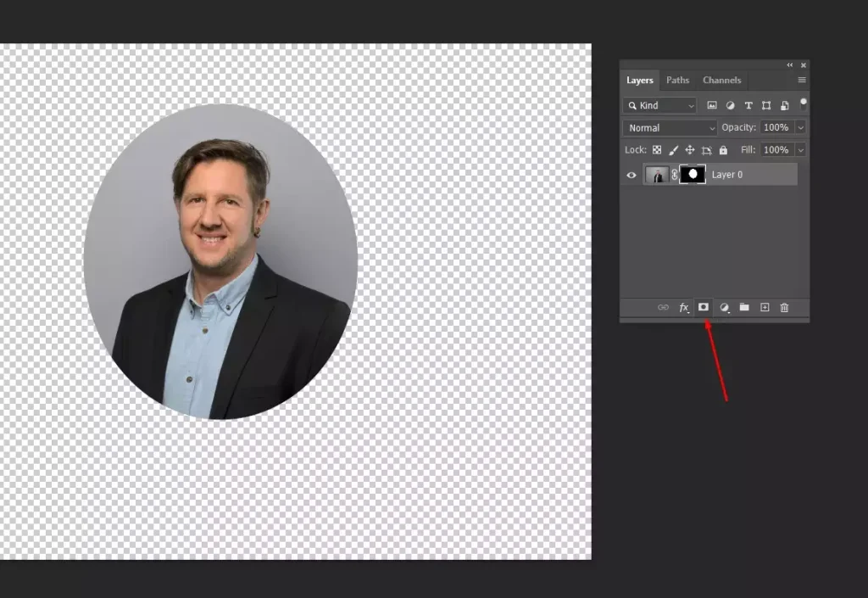The image size is (868, 598).
Task: Enable Lock all on Layer 0
Action: click(723, 149)
